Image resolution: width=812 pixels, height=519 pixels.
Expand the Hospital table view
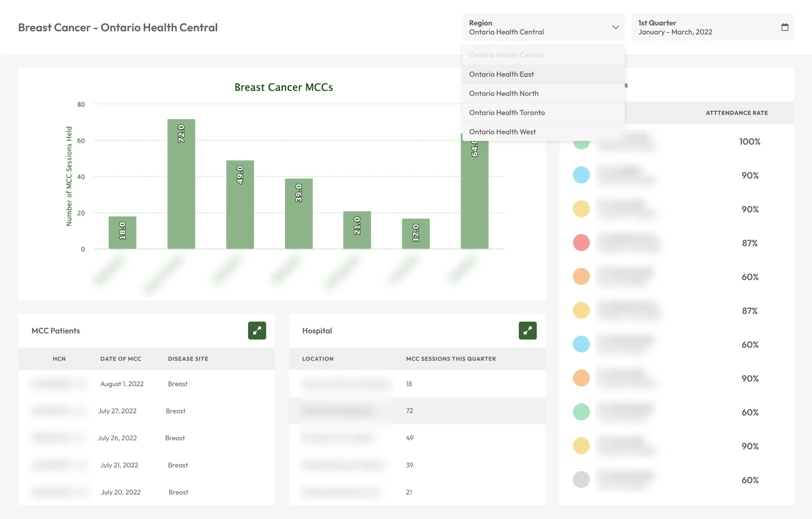click(527, 331)
